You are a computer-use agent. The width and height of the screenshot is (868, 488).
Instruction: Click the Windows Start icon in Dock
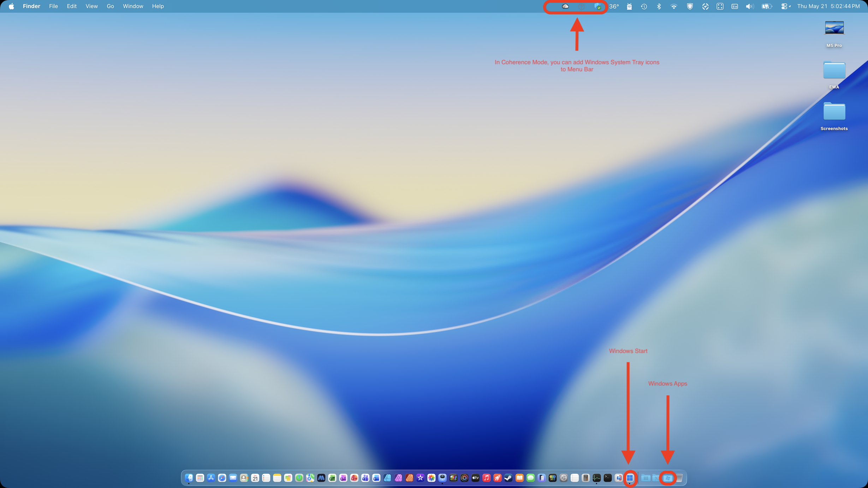[630, 478]
